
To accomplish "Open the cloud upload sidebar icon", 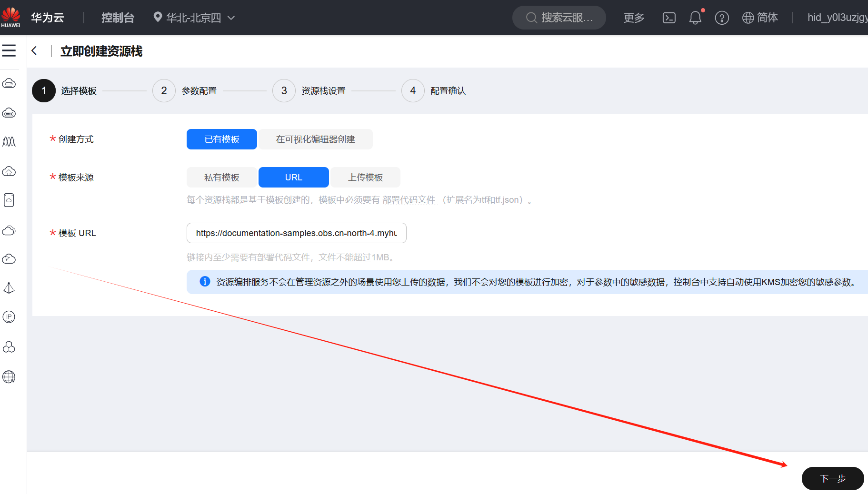I will click(9, 171).
